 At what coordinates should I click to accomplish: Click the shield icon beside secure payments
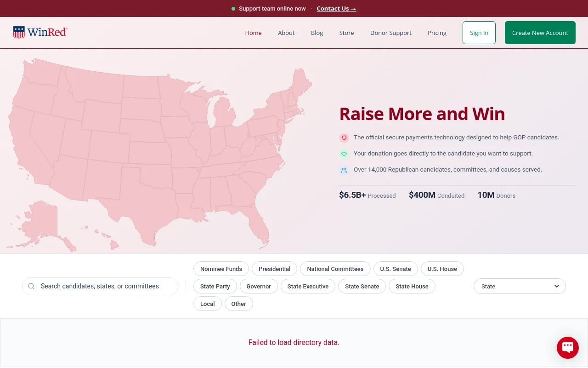point(344,138)
